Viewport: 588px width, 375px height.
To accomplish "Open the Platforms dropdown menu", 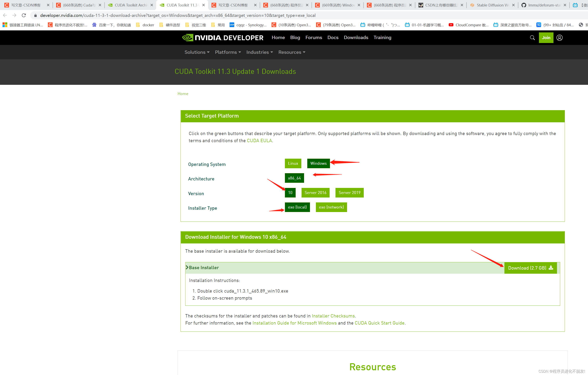I will pyautogui.click(x=228, y=52).
